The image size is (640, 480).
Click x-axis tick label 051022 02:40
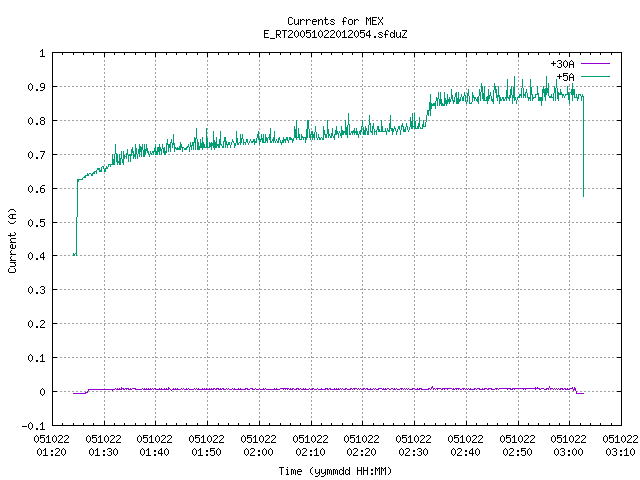click(x=465, y=445)
